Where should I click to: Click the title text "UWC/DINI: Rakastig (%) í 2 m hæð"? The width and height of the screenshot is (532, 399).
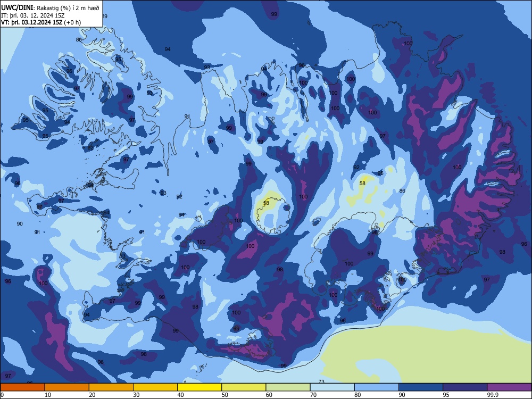pyautogui.click(x=50, y=8)
